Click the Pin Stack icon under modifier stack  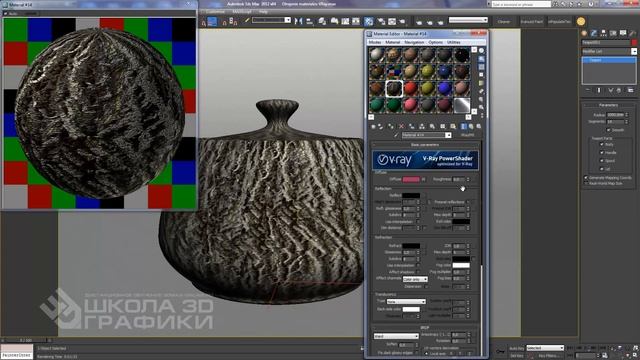(588, 90)
